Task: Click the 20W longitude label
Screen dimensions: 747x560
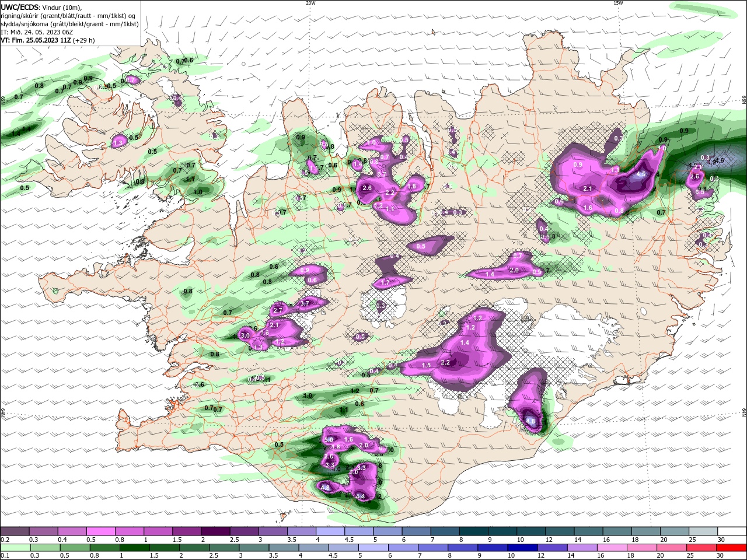Action: [310, 3]
